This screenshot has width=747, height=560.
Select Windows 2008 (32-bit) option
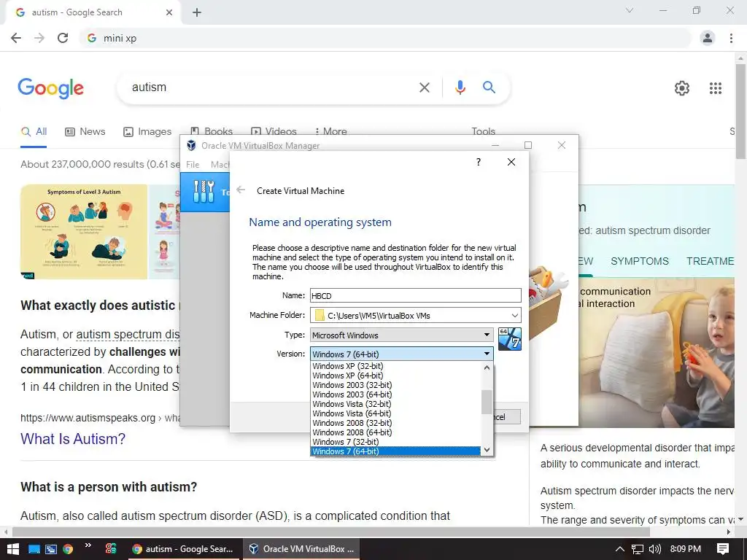(395, 423)
